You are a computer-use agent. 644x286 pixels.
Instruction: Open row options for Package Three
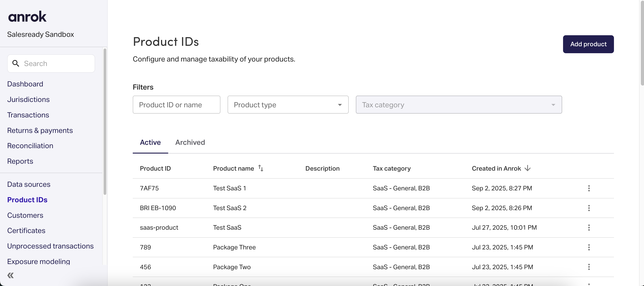point(589,247)
